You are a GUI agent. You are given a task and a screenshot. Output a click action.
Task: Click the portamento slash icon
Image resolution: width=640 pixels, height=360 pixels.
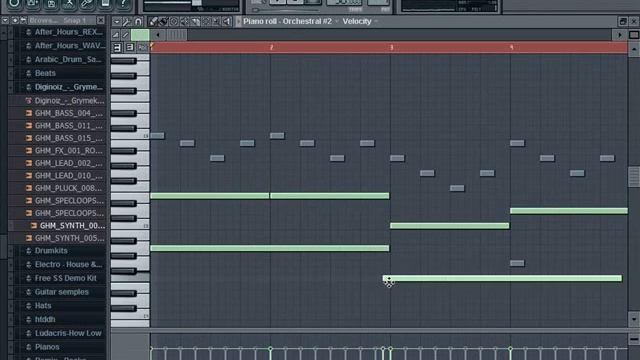pos(125,35)
